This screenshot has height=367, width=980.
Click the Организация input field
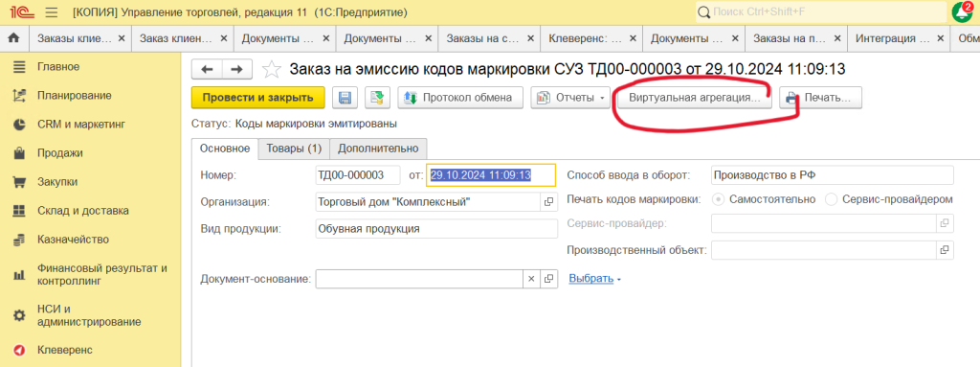pos(428,202)
